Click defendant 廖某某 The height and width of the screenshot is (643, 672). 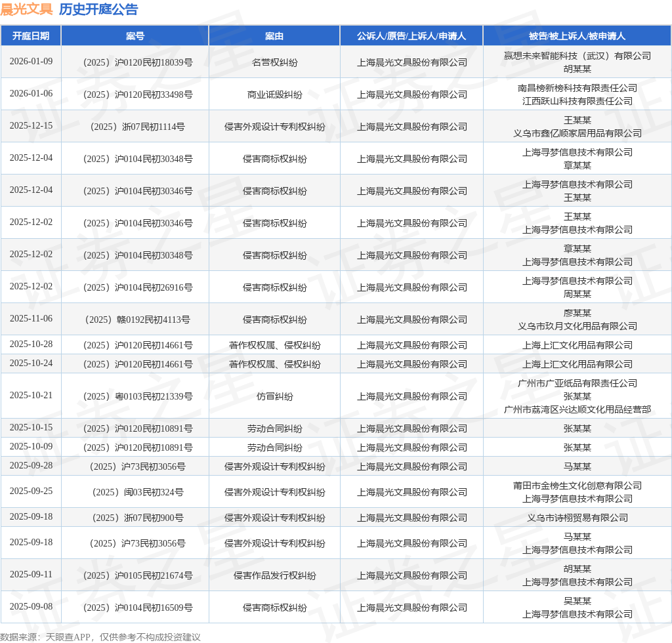tap(577, 313)
